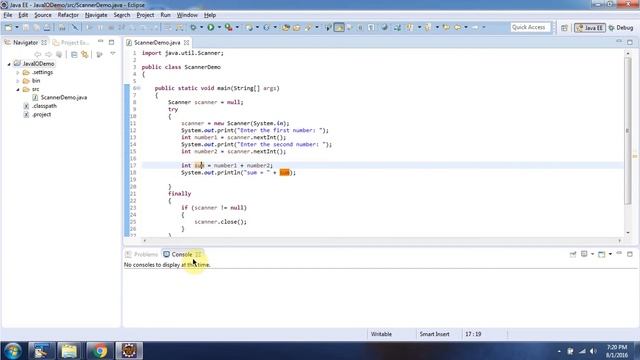
Task: Expand the bin folder
Action: pyautogui.click(x=18, y=81)
